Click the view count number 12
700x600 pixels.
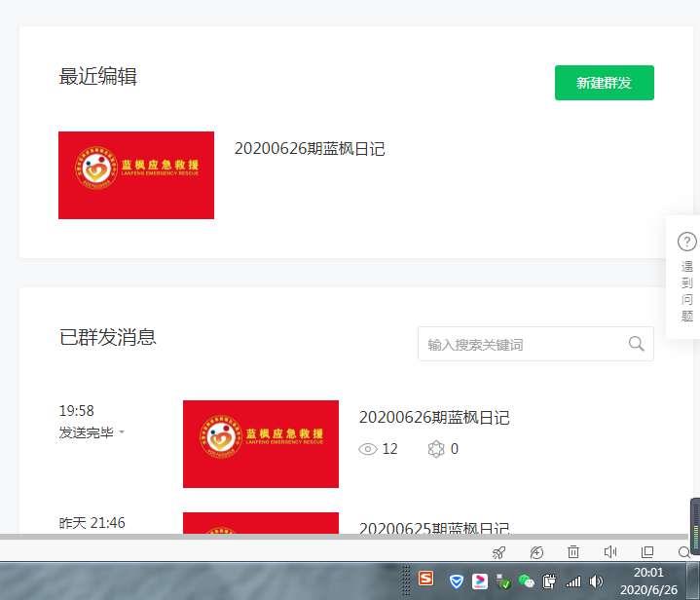389,449
